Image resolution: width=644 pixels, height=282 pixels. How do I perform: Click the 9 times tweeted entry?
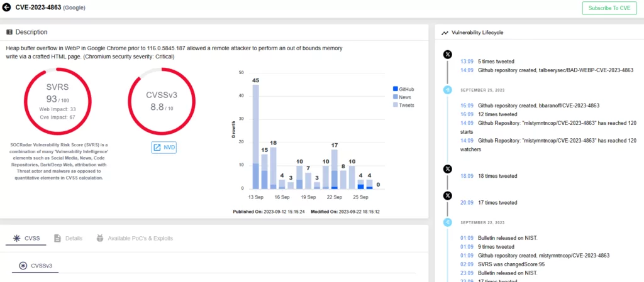tap(487, 247)
